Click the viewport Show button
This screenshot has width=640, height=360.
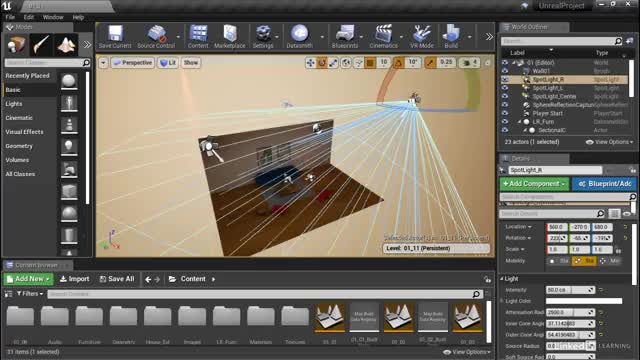[x=191, y=63]
